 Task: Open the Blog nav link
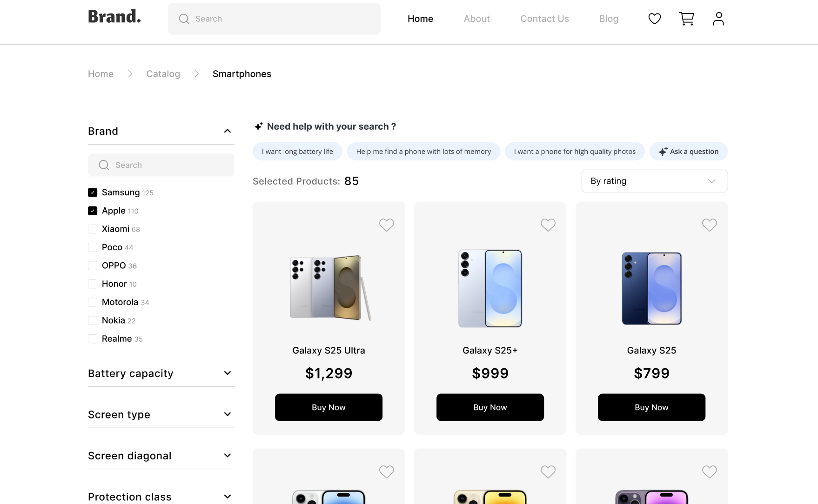pos(608,19)
